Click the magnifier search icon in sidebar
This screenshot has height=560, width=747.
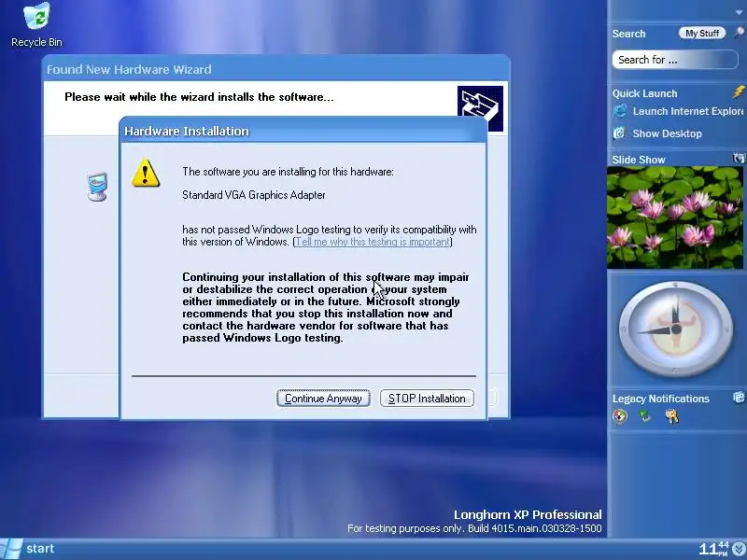[x=739, y=33]
